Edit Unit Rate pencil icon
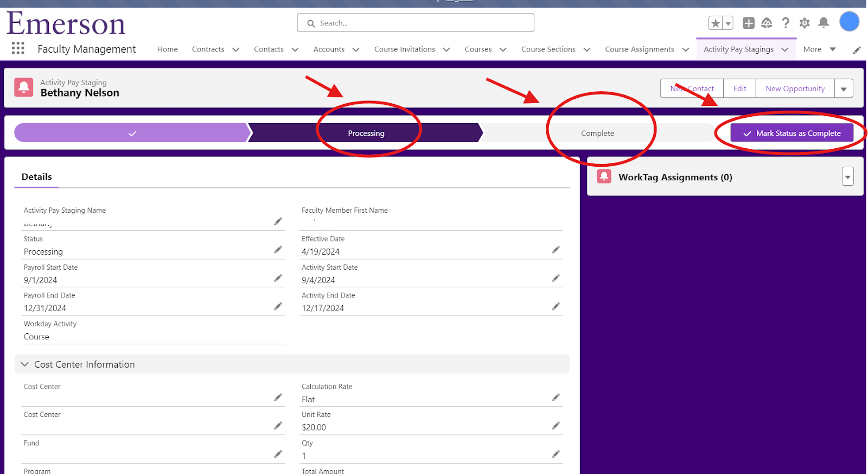Viewport: 868px width, 474px height. point(556,426)
